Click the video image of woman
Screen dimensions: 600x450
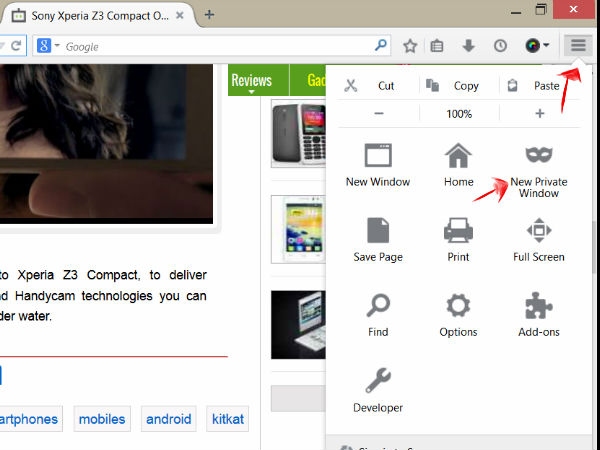pyautogui.click(x=106, y=144)
